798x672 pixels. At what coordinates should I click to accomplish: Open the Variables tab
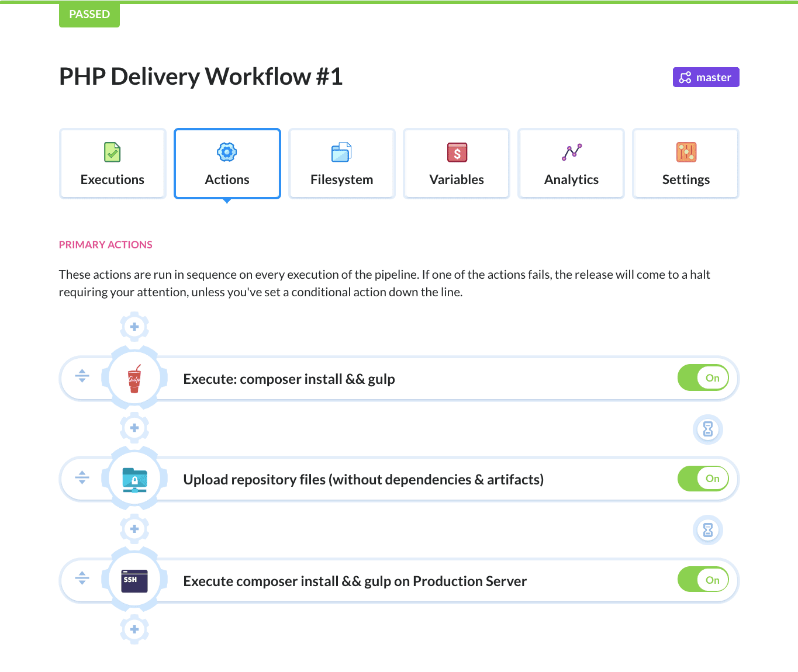click(x=456, y=164)
